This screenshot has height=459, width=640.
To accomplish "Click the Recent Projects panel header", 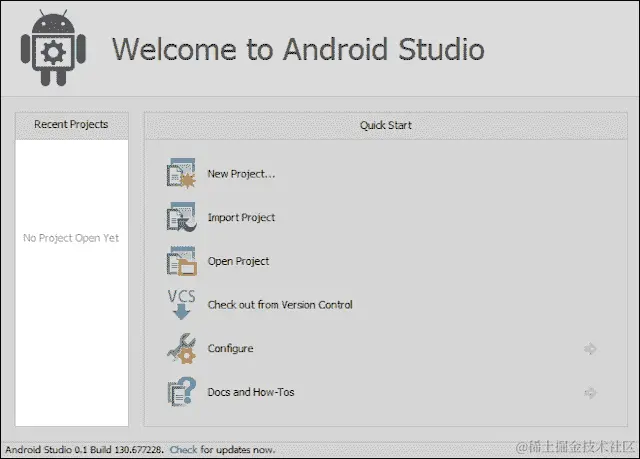I will 71,125.
